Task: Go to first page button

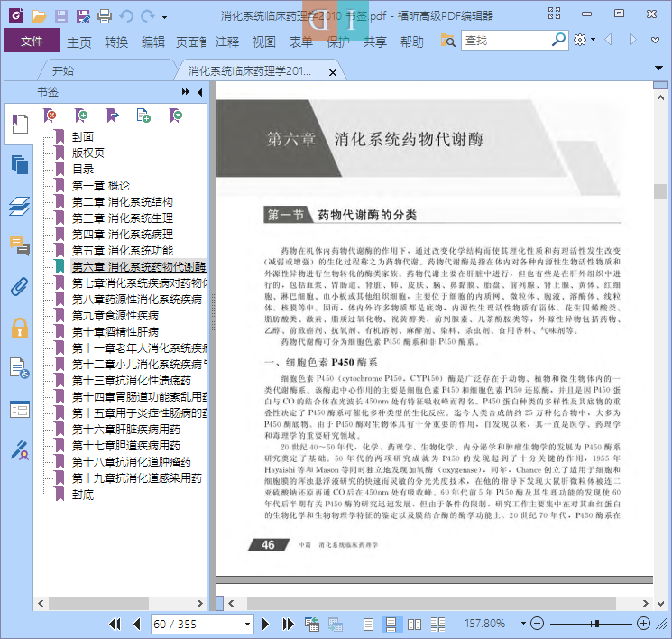Action: click(115, 624)
